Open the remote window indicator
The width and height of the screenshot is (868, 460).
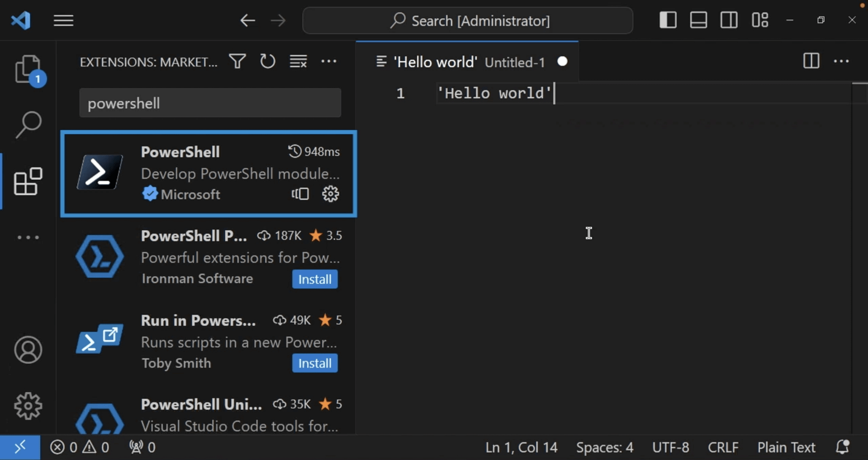click(x=20, y=447)
